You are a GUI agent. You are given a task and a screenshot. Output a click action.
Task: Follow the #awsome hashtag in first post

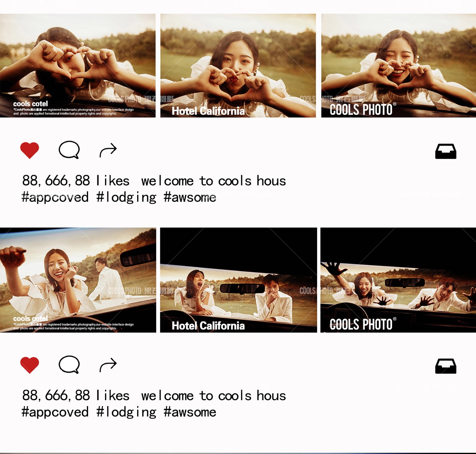click(x=190, y=197)
